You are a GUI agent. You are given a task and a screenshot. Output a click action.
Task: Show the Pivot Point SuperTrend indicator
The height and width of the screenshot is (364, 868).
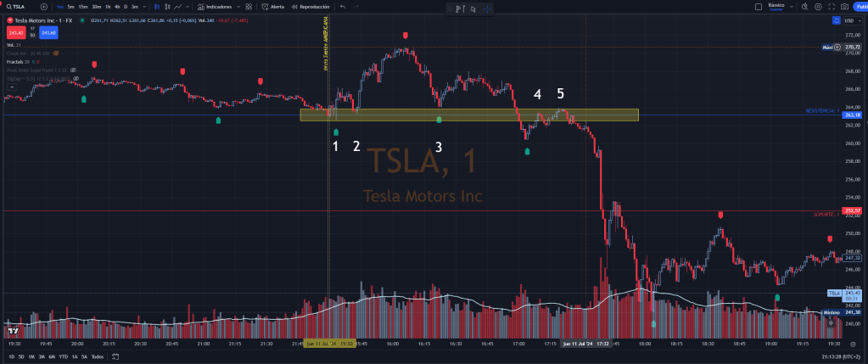coord(74,70)
